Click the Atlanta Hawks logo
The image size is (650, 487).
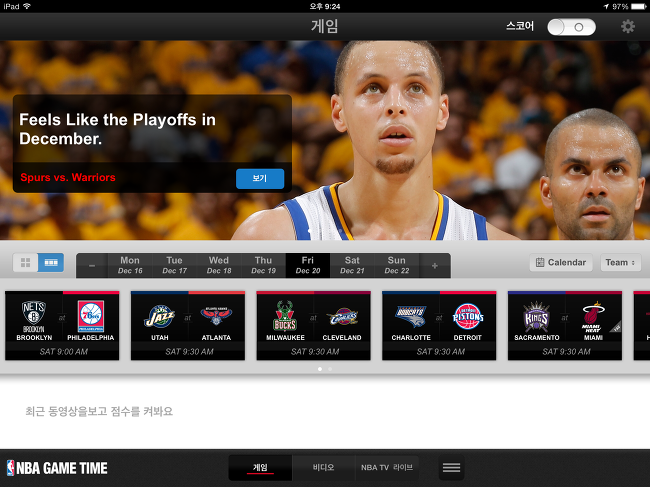tap(216, 316)
